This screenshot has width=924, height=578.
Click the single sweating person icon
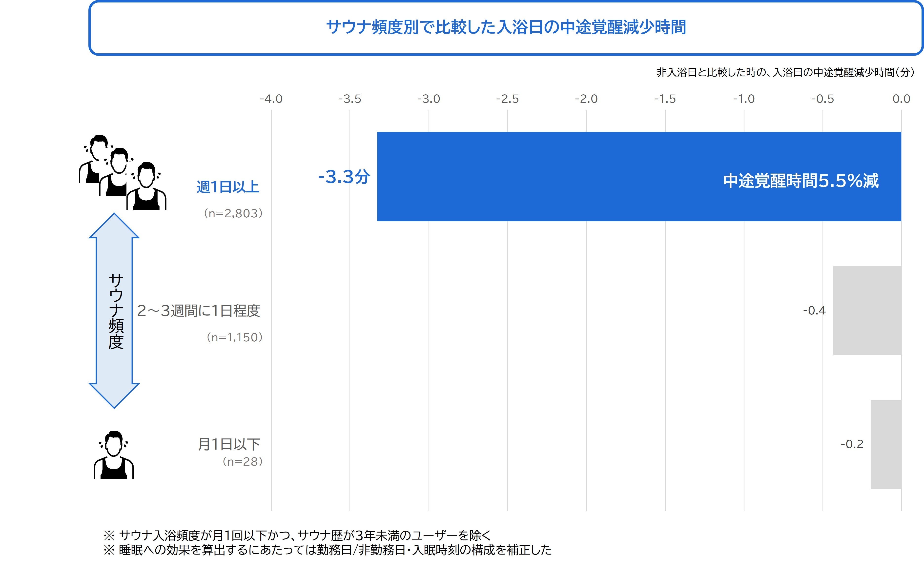114,455
